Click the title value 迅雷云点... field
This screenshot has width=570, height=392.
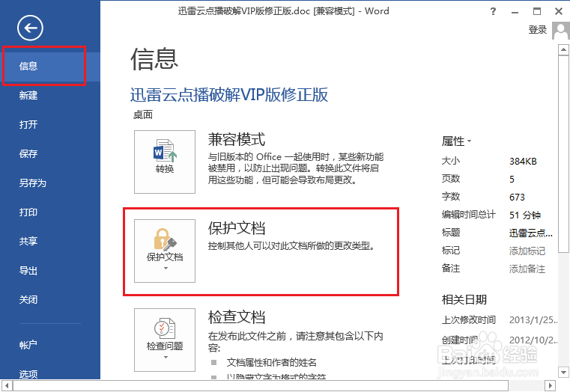[x=531, y=233]
